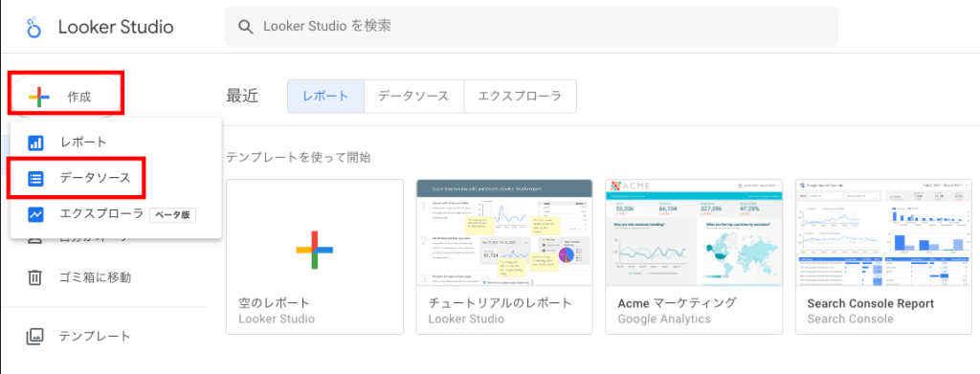Click the 最近 label
Viewport: 980px width, 374px height.
click(242, 97)
